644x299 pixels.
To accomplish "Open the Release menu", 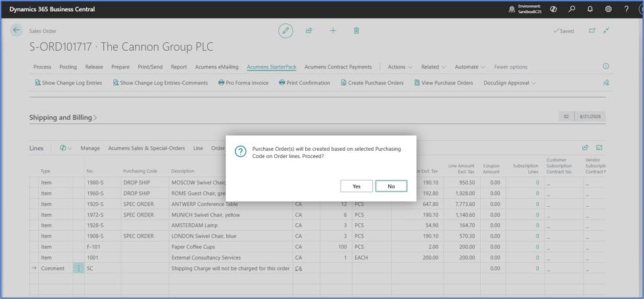I will (94, 67).
